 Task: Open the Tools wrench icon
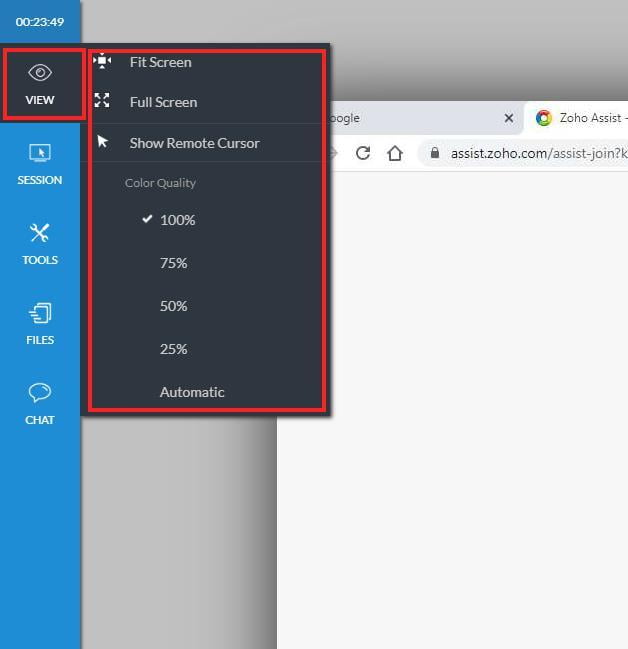(40, 234)
